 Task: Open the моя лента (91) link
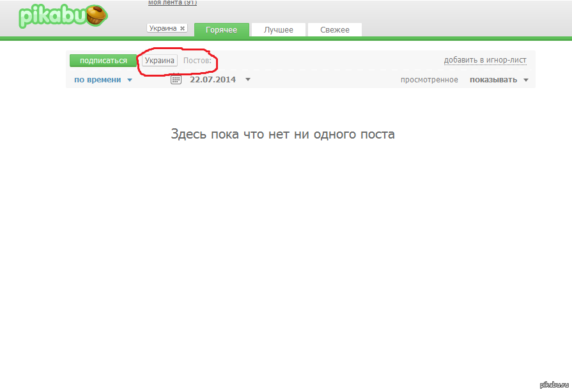[x=173, y=3]
